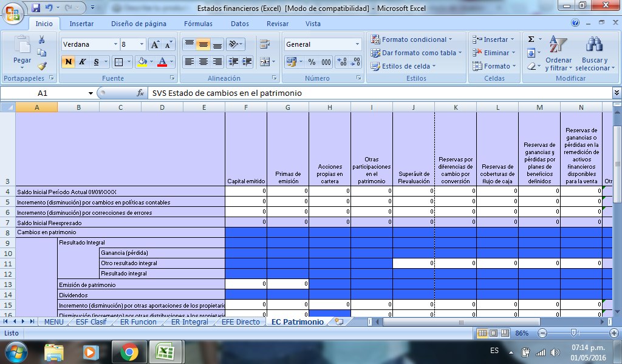This screenshot has width=622, height=364.
Task: Cut selection with the scissors icon
Action: click(41, 39)
